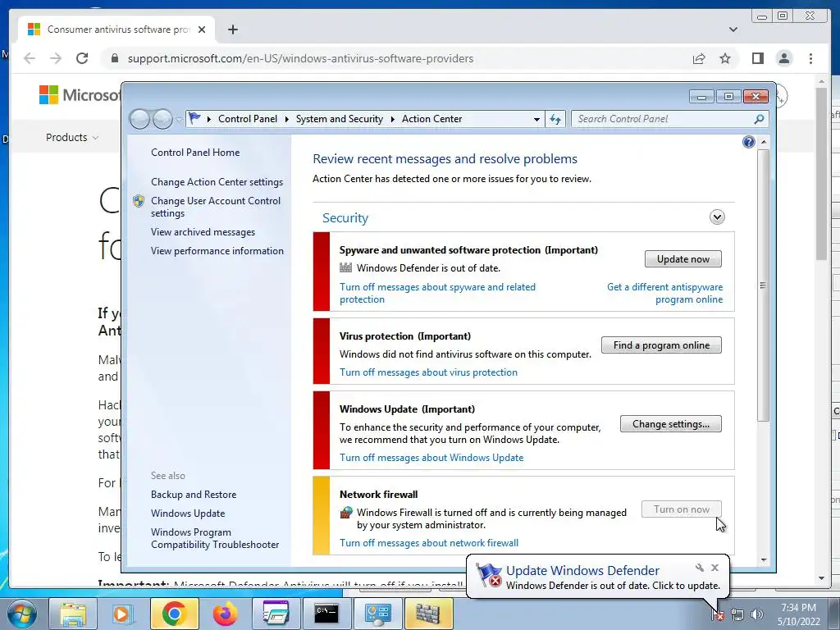Open Change User Account Control settings
Screen dimensions: 840x630
click(x=216, y=207)
